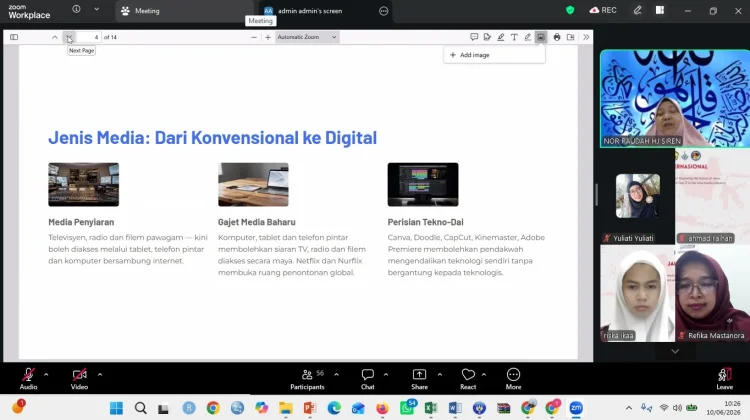The width and height of the screenshot is (750, 420).
Task: Click heading Jenis Media: Dari Konvensional ke Digital
Action: coord(212,138)
